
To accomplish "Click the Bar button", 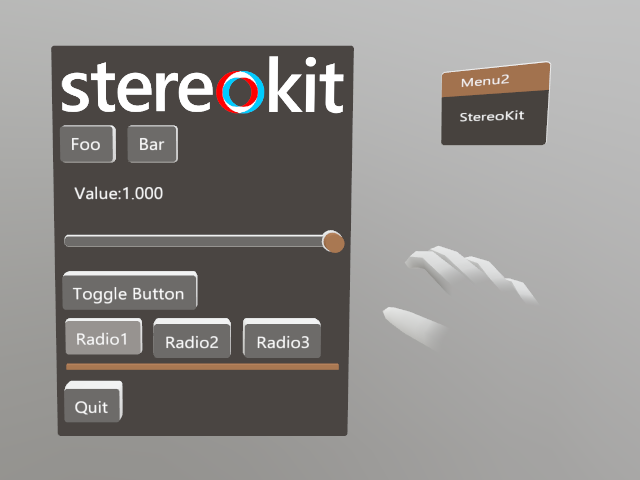I will [153, 144].
